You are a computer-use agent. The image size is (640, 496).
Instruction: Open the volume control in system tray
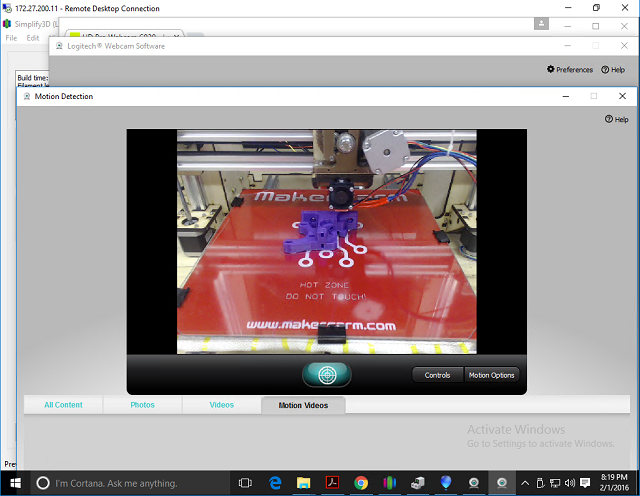coord(569,483)
